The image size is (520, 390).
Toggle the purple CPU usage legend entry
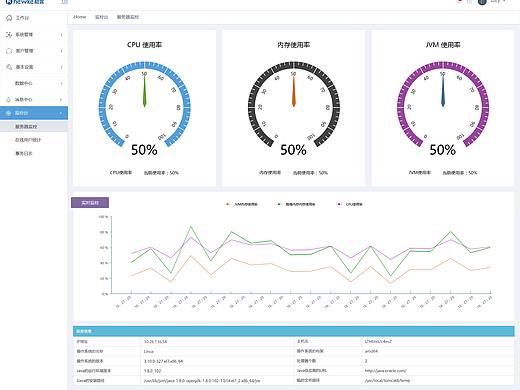[x=350, y=204]
